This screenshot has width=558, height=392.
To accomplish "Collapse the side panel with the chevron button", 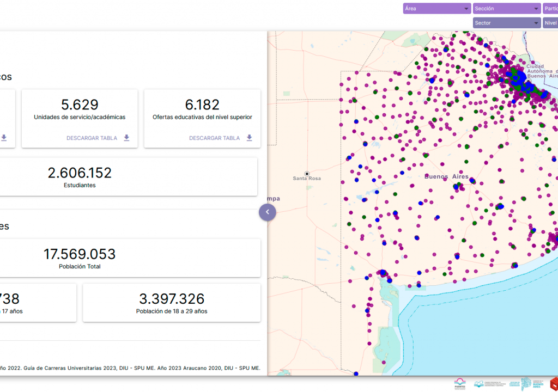I will click(x=268, y=212).
